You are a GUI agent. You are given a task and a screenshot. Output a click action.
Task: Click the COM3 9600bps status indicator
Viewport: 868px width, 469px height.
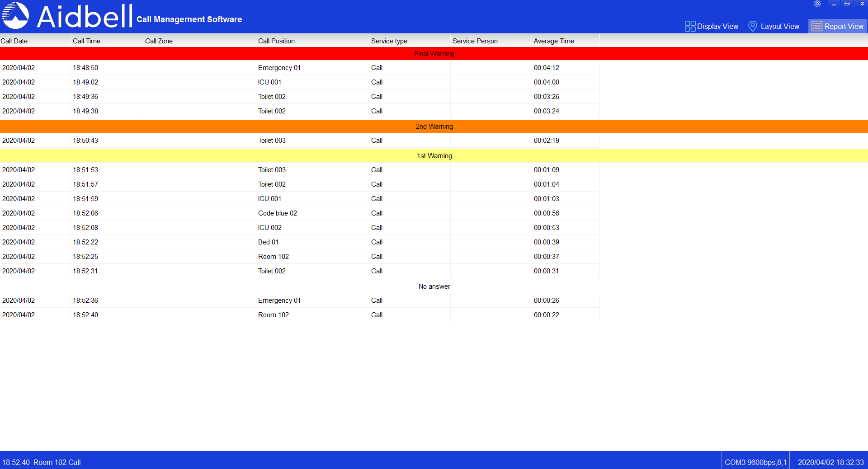(755, 462)
